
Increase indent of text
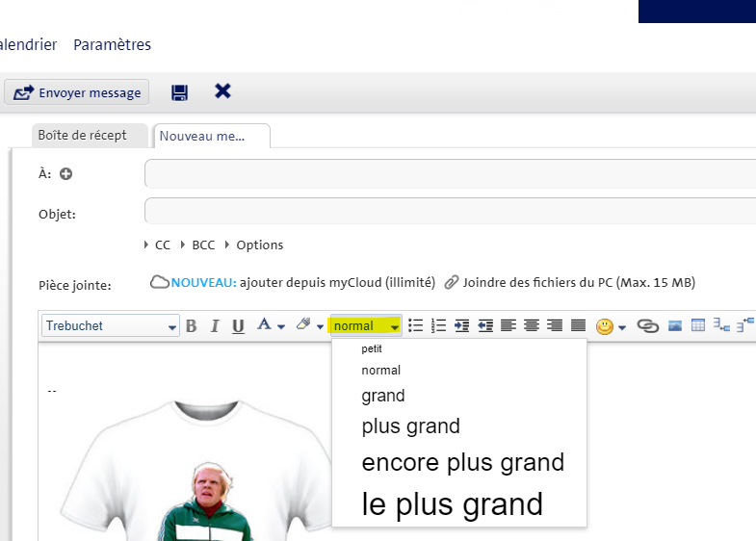pyautogui.click(x=461, y=325)
